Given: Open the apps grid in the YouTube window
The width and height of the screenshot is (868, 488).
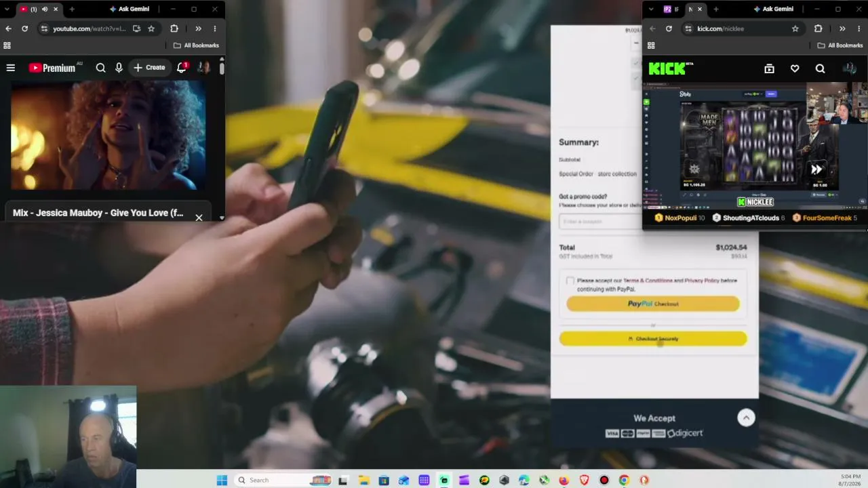Looking at the screenshot, I should pyautogui.click(x=7, y=45).
